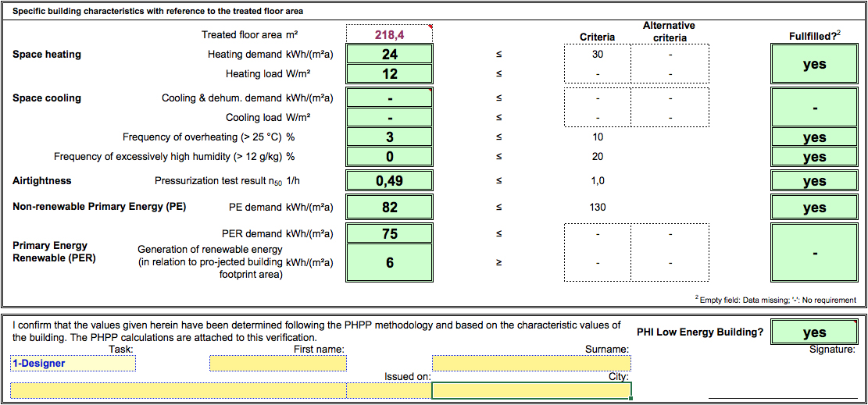Click the First name input field
868x405 pixels.
[277, 364]
